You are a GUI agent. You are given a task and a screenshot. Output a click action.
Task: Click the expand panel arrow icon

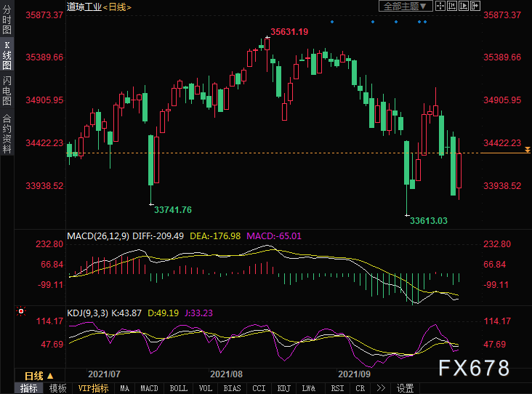[x=475, y=6]
